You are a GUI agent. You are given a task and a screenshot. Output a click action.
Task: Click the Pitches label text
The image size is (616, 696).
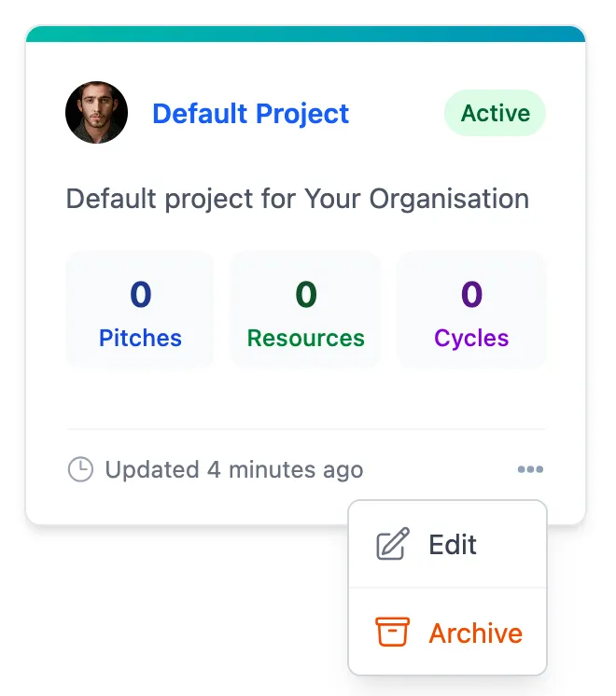140,339
